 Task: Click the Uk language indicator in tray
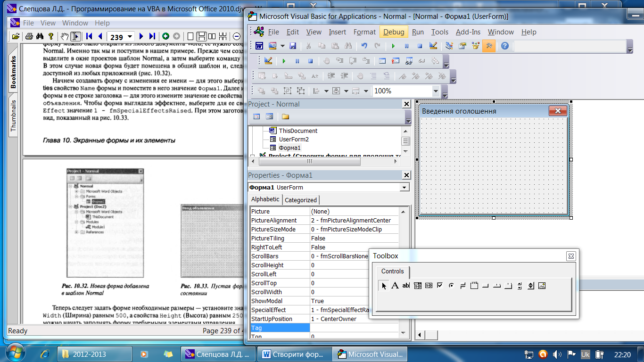pos(586,354)
